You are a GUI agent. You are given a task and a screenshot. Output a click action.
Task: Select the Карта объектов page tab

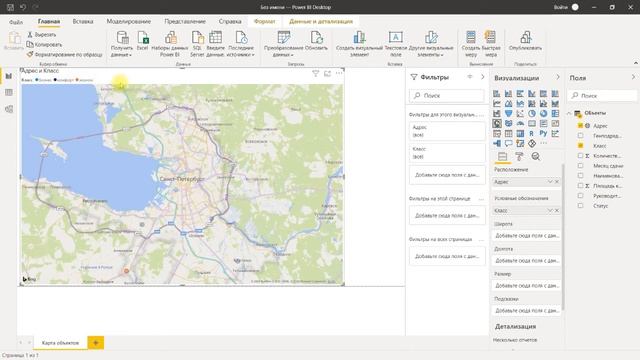(60, 343)
